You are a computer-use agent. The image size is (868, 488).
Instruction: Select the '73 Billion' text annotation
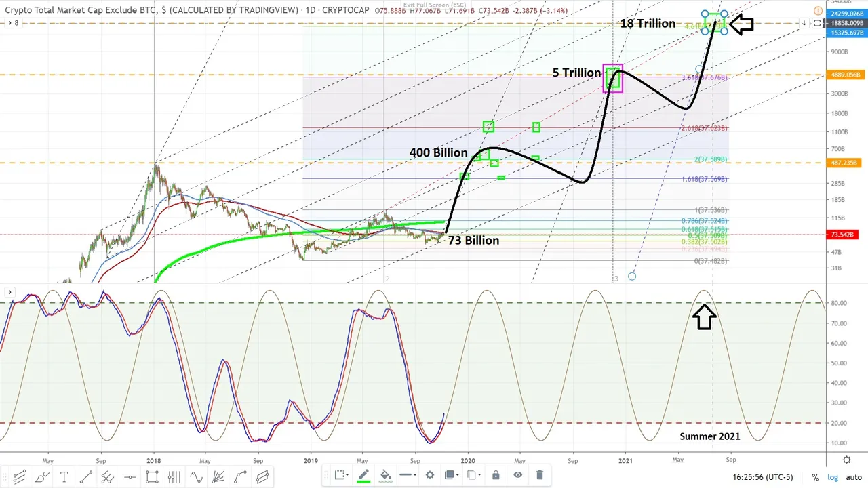pyautogui.click(x=473, y=240)
